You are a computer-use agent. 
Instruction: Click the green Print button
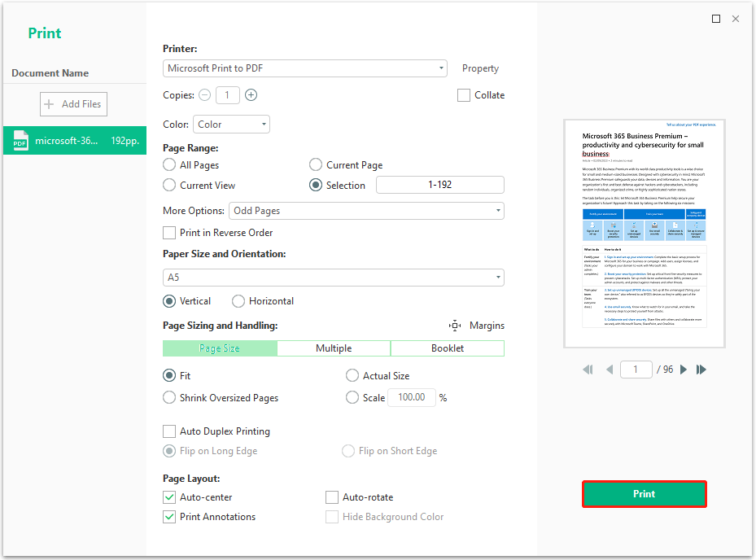tap(645, 494)
